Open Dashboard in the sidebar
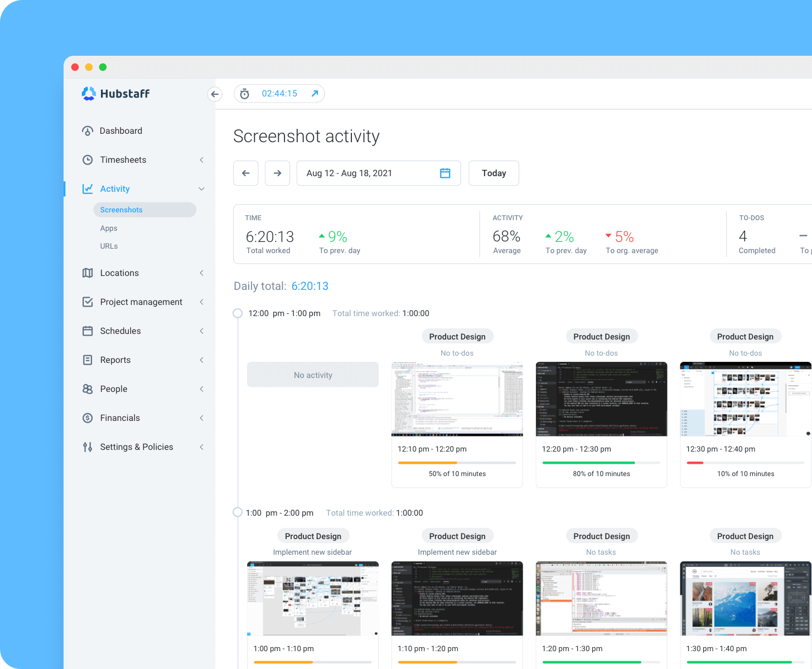This screenshot has width=812, height=669. point(121,131)
